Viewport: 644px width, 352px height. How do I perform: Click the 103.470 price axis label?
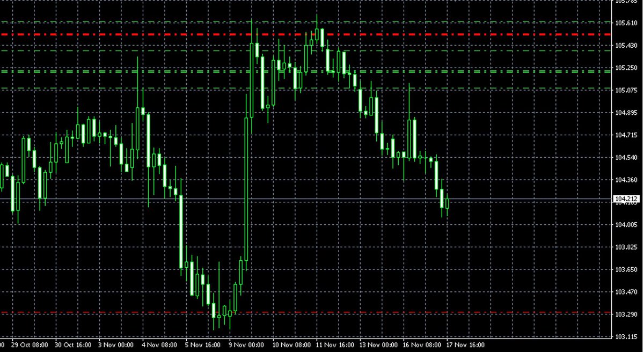pyautogui.click(x=626, y=292)
